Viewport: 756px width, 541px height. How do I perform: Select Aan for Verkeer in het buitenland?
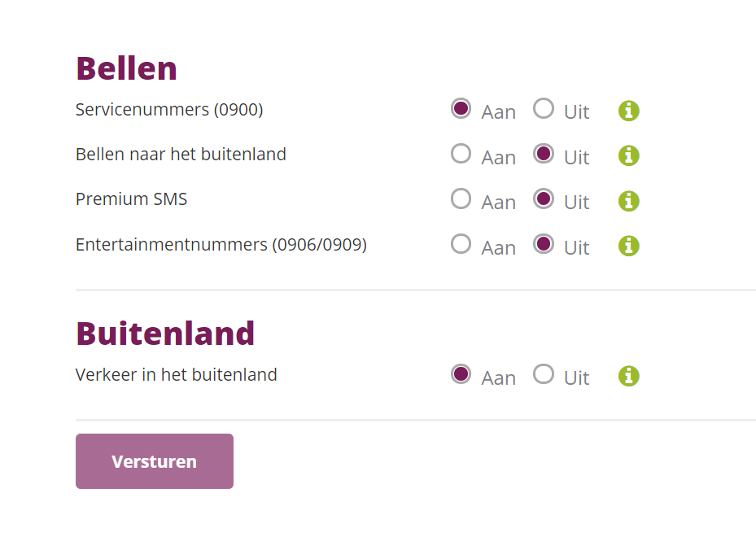point(461,374)
